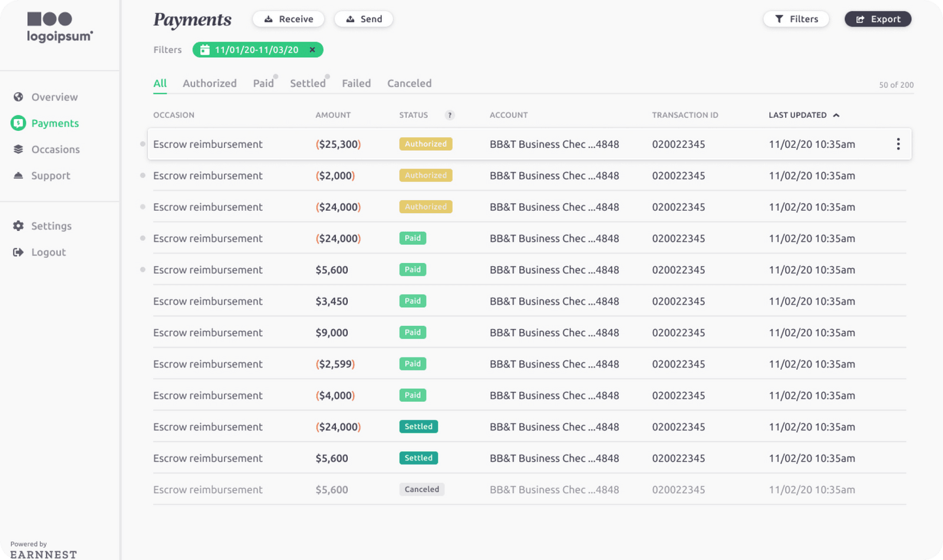The image size is (943, 560).
Task: Click the Receive button
Action: coord(288,19)
